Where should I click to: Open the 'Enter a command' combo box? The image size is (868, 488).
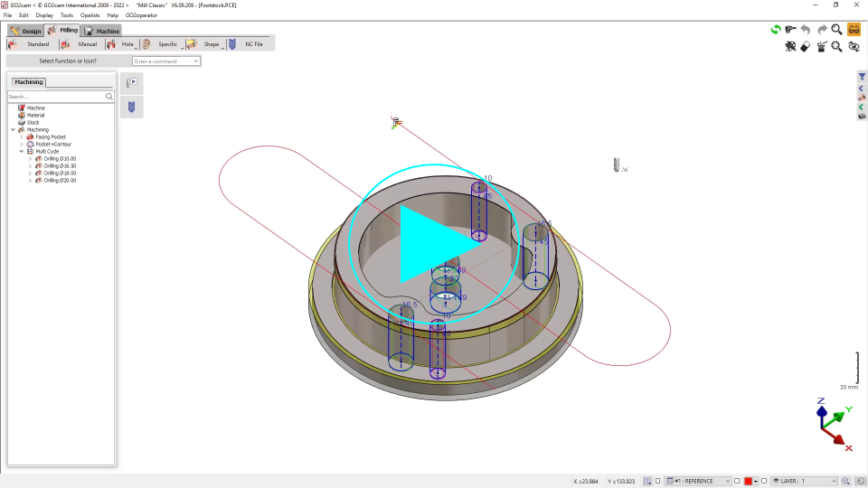point(166,61)
